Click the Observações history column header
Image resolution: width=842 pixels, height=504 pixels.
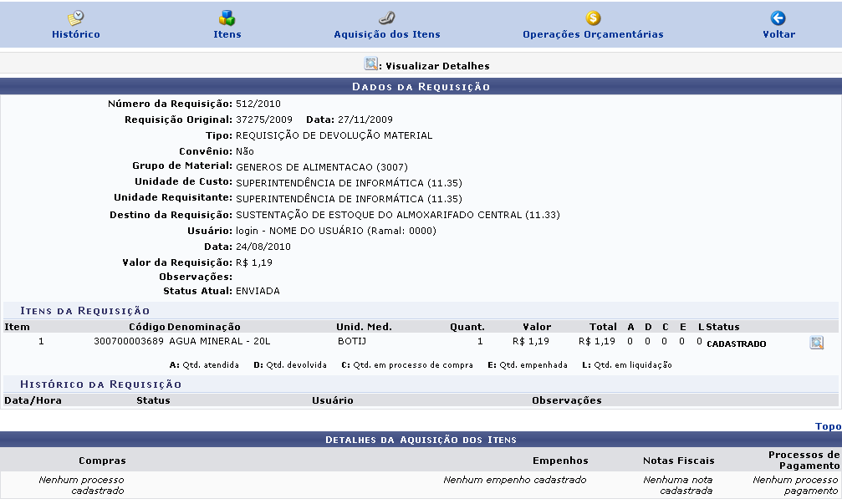[x=567, y=400]
